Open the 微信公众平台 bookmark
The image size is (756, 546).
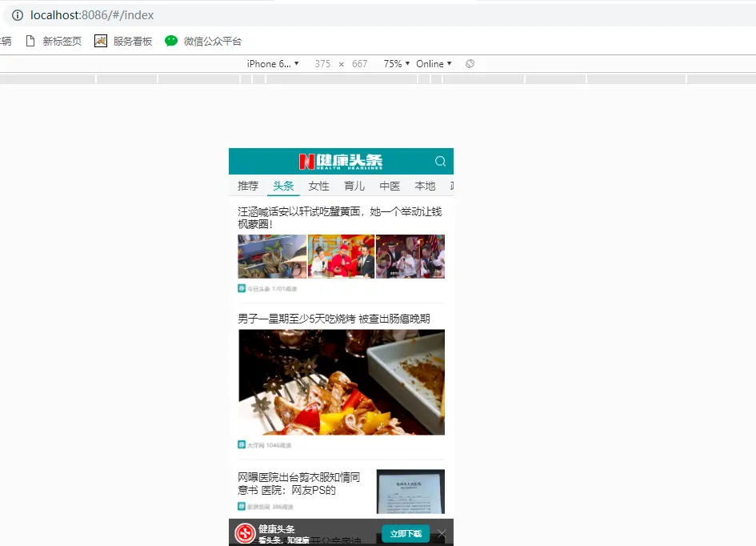[x=203, y=42]
